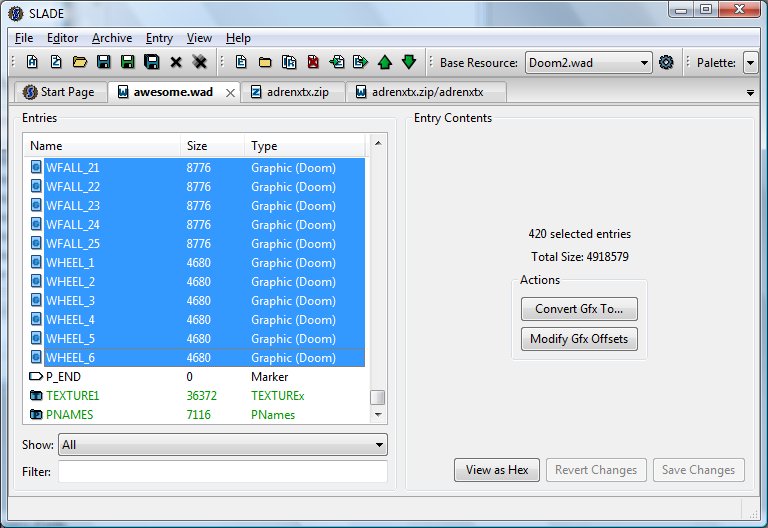
Task: Click the Filter text field
Action: [x=223, y=471]
